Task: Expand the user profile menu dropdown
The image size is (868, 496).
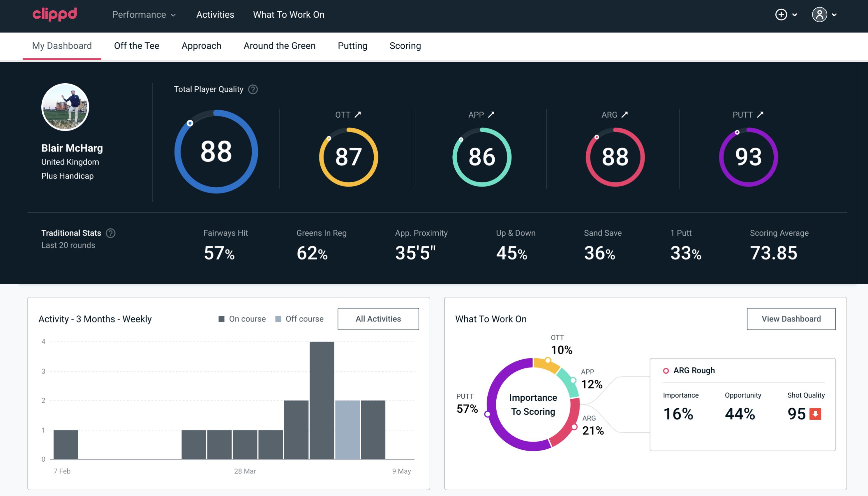Action: (826, 15)
